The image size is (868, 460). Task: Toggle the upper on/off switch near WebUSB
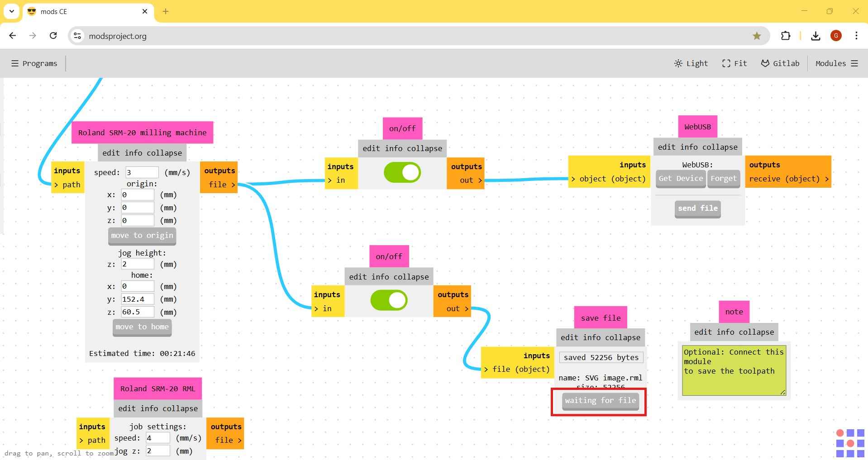402,172
